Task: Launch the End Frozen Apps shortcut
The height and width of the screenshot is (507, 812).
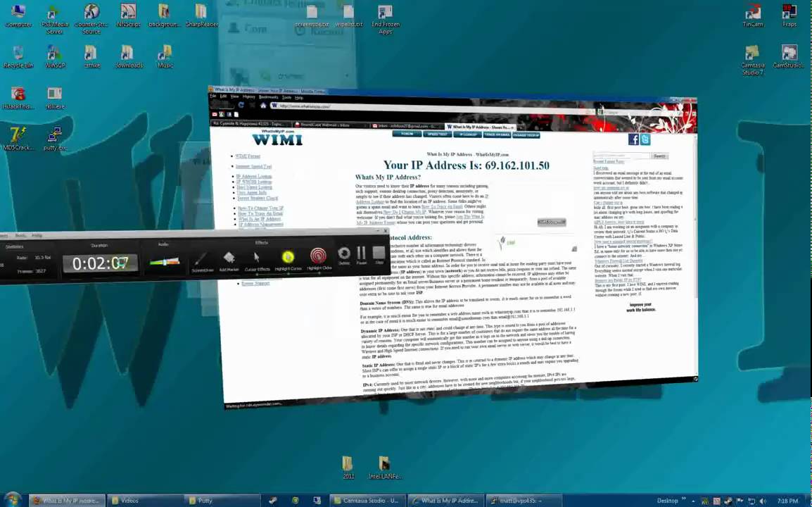Action: click(x=386, y=19)
